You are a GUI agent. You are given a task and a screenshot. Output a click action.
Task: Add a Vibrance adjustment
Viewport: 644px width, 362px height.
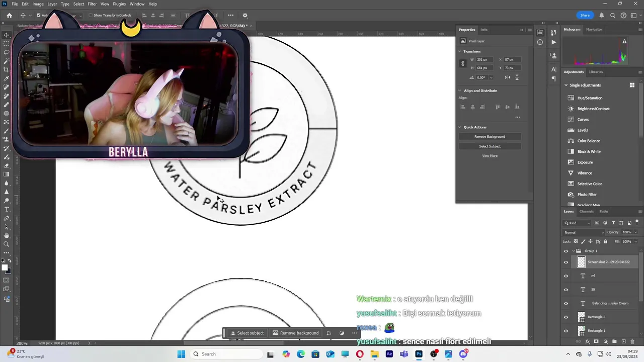(584, 173)
